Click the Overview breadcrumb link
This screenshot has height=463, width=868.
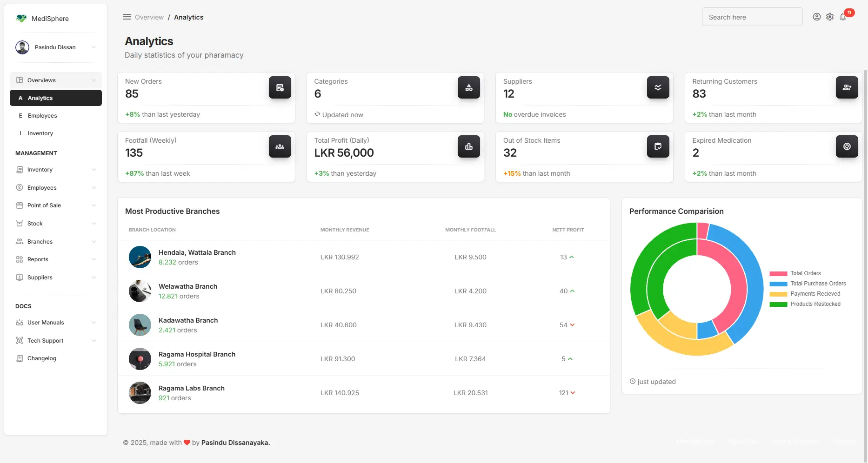pos(149,17)
